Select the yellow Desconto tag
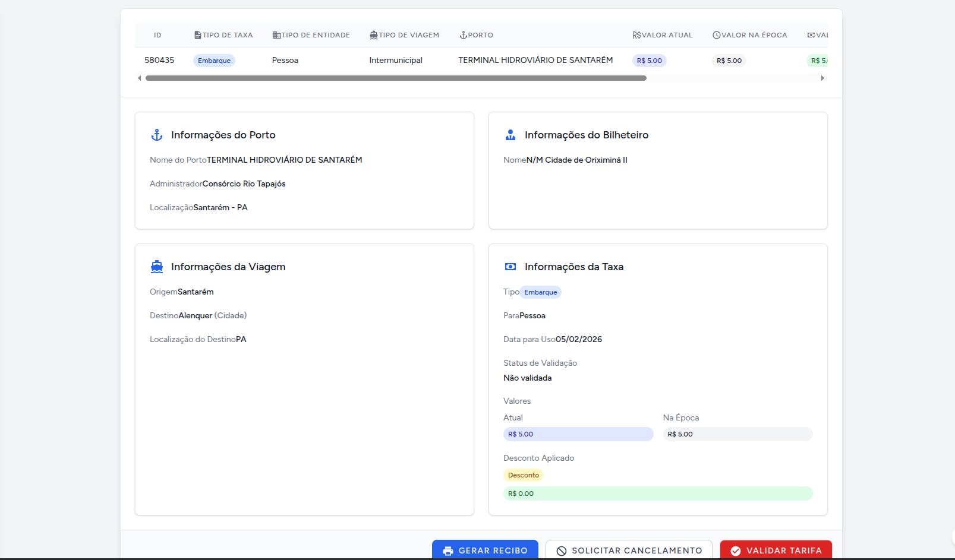This screenshot has height=560, width=955. [x=524, y=475]
